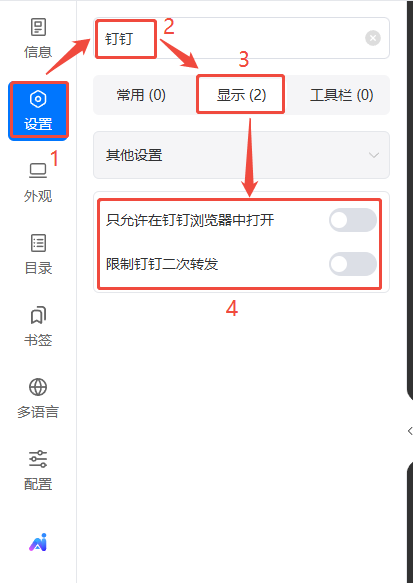
Task: Expand the 其他设置 dropdown chevron
Action: click(374, 155)
